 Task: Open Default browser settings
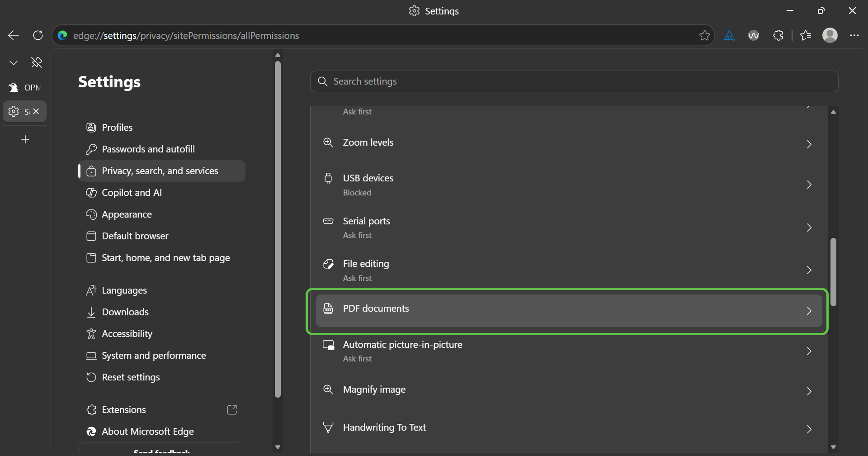(162, 236)
